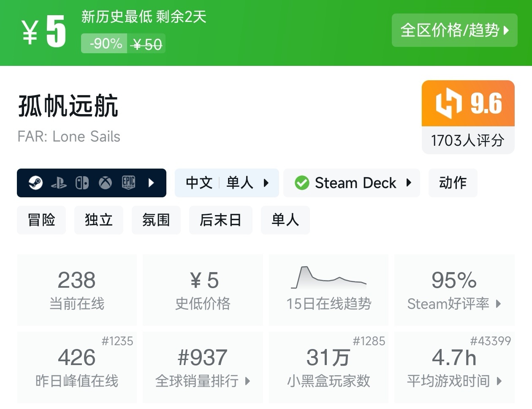
Task: Click the Epic Games platform icon
Action: point(128,183)
